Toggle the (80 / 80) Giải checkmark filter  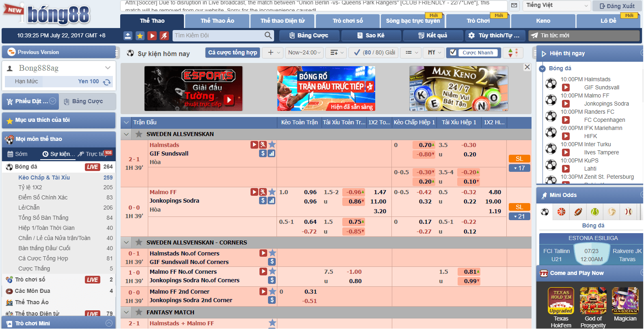374,52
